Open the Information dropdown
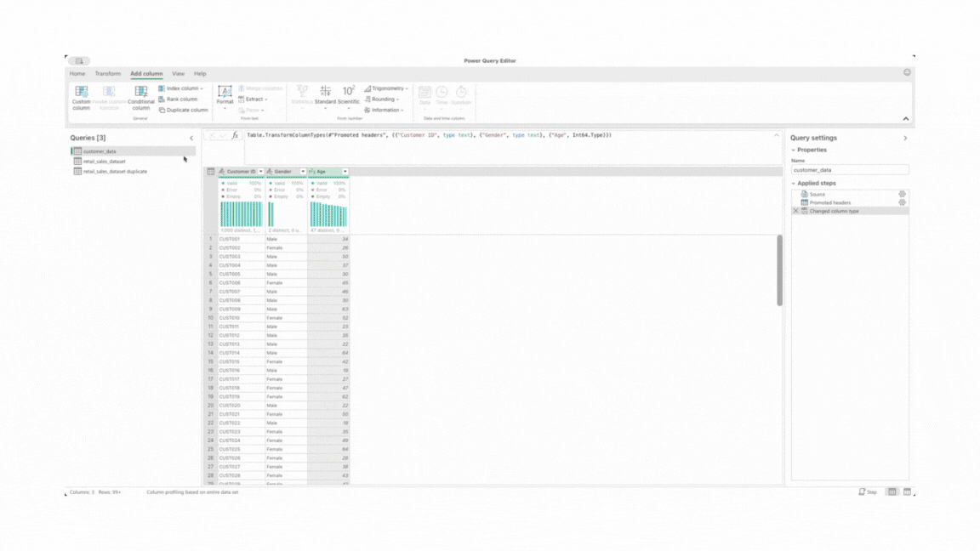Screen dimensions: 980x551 point(384,110)
